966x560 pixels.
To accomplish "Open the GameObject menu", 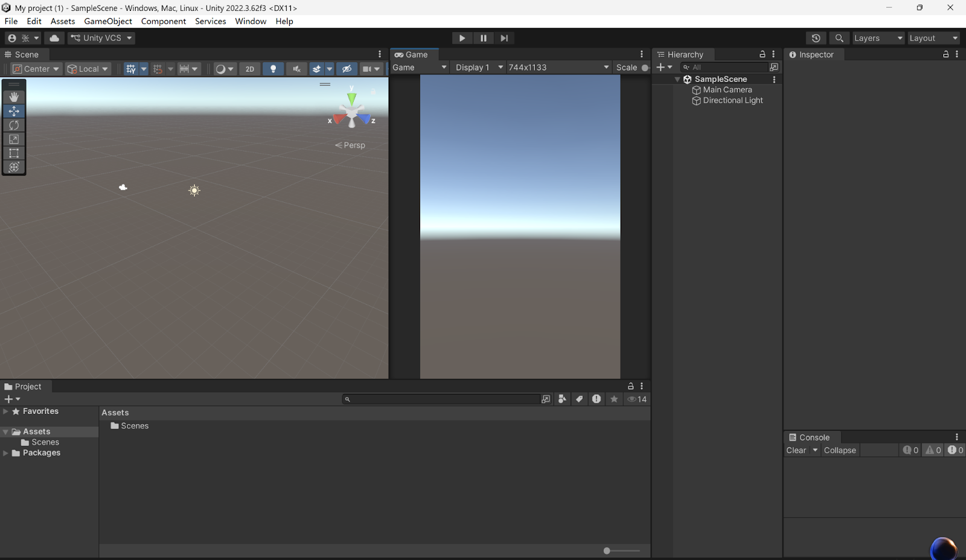I will (107, 21).
